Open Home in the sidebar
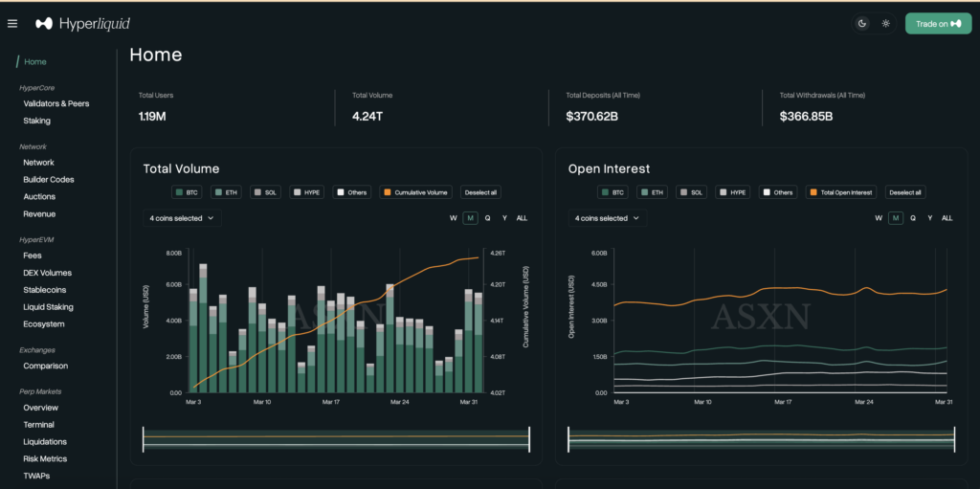This screenshot has height=489, width=980. click(35, 62)
